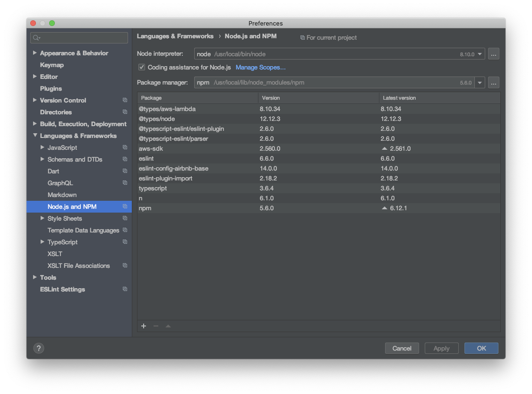Open the Node interpreter dropdown
The image size is (532, 394).
click(480, 54)
